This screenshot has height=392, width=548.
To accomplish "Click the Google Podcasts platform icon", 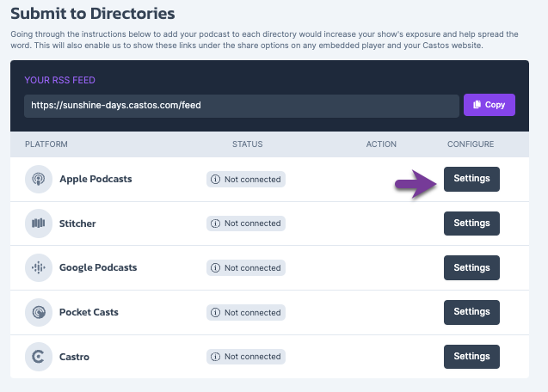I will (x=38, y=268).
